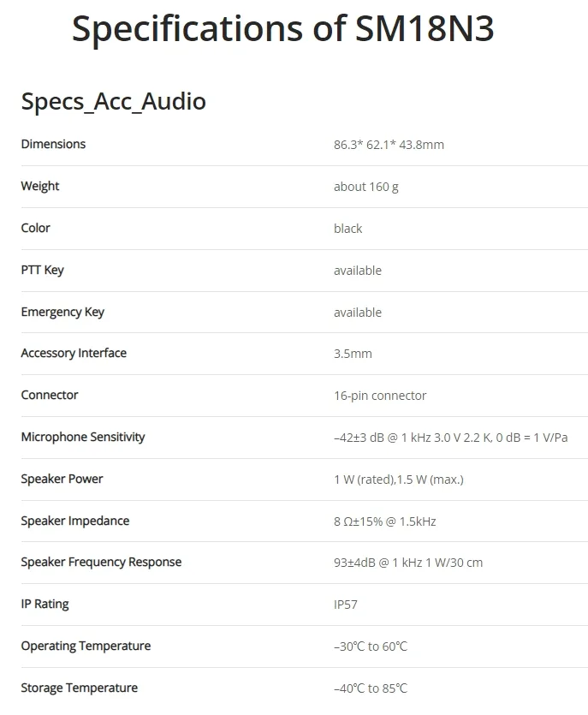Select the –40℃ to 85℃ storage value
588x715 pixels.
click(371, 688)
